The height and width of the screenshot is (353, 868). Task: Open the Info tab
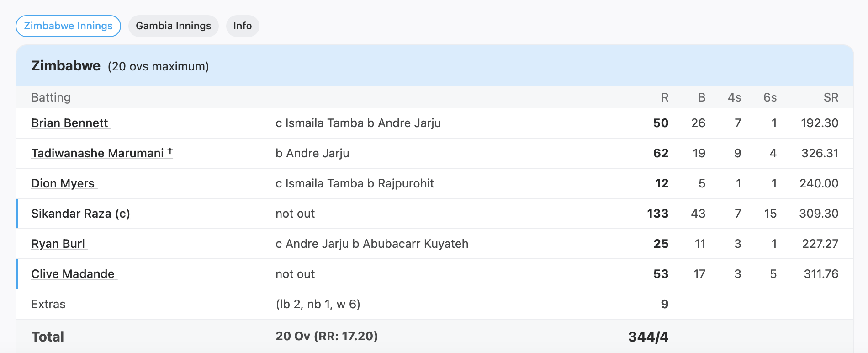(243, 26)
